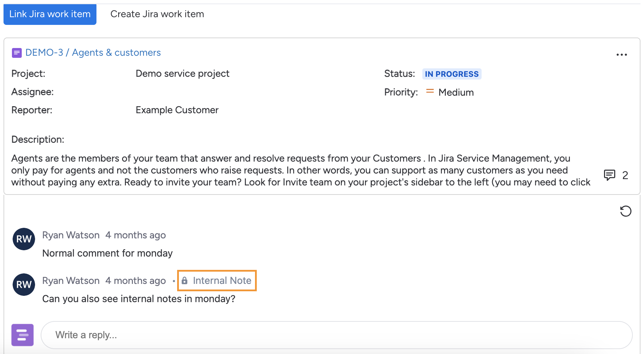The image size is (644, 354).
Task: Click the Normal comment for monday text
Action: (107, 253)
